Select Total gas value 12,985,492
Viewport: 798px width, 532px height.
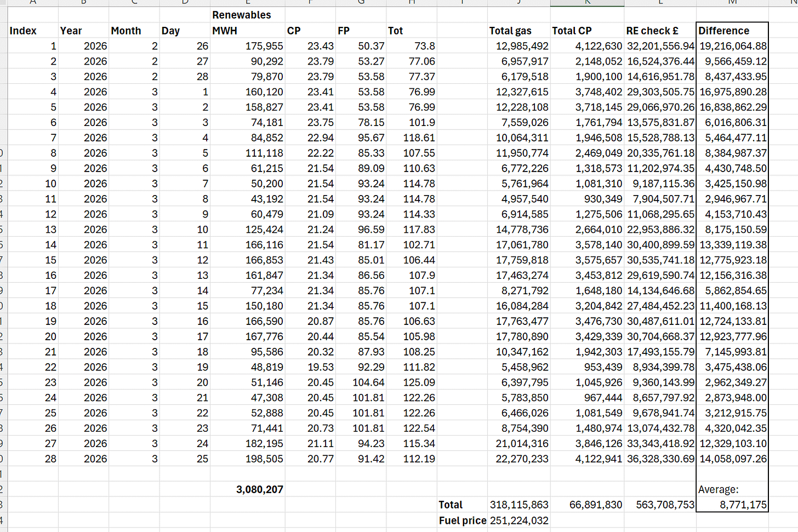tap(518, 46)
